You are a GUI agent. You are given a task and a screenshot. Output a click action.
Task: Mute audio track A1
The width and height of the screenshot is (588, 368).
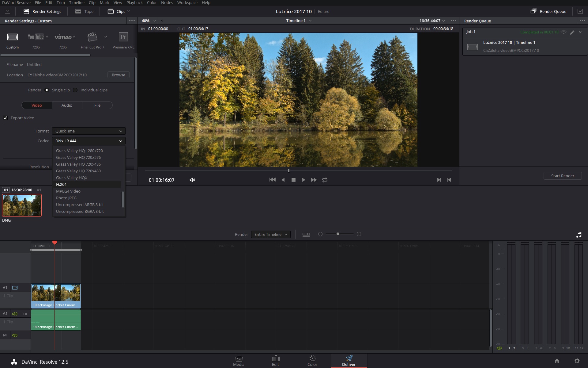pos(15,314)
